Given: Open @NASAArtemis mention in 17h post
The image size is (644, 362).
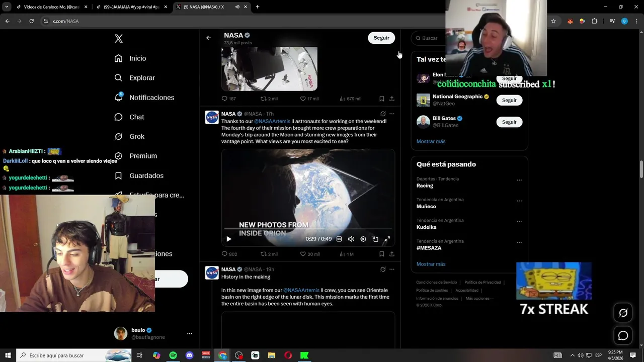Looking at the screenshot, I should tap(272, 121).
